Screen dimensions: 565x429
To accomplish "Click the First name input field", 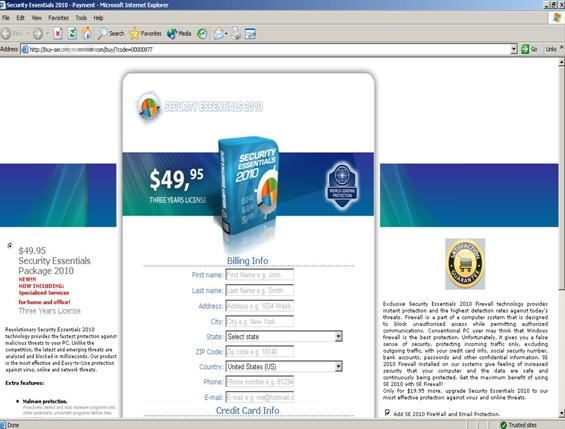I will pyautogui.click(x=259, y=275).
